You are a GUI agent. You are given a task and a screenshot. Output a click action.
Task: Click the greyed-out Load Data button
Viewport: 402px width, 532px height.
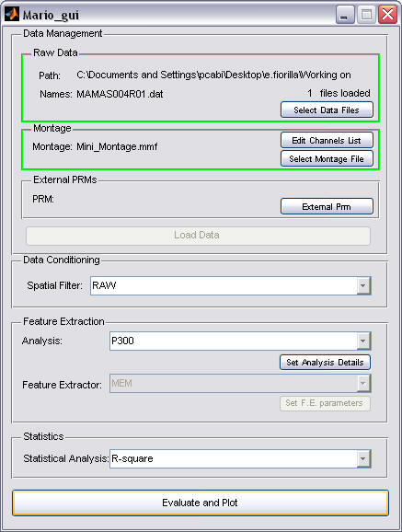click(198, 236)
